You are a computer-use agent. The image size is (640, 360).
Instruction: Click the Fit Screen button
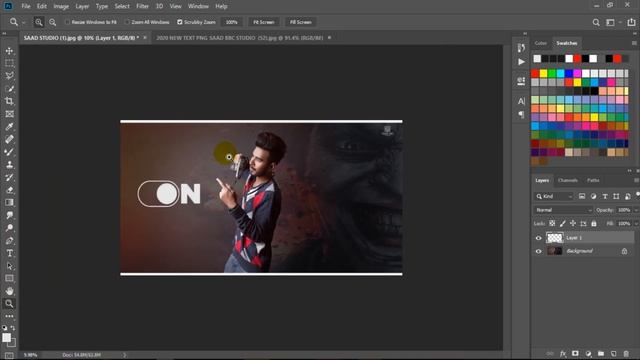[x=264, y=22]
